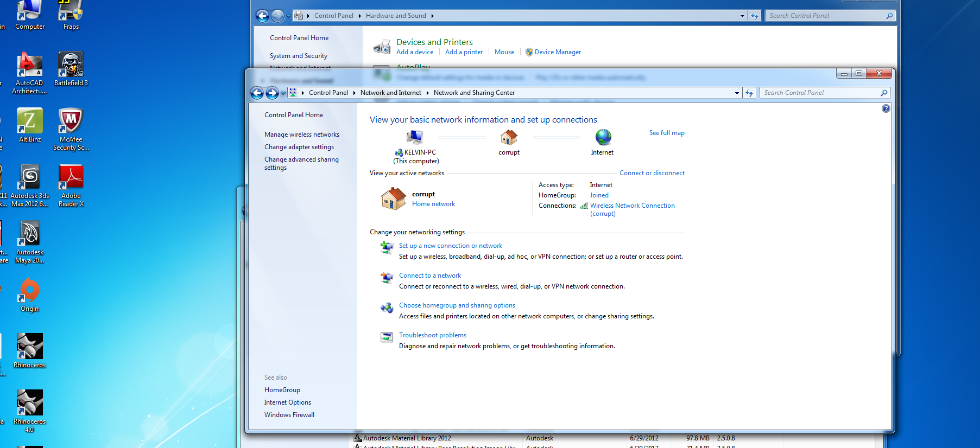Click the KELVIN-PC computer icon in network map
Image resolution: width=980 pixels, height=448 pixels.
point(414,137)
